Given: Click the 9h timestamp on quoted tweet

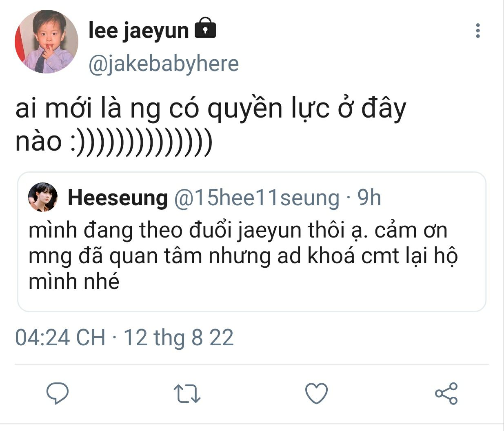Looking at the screenshot, I should (x=369, y=198).
